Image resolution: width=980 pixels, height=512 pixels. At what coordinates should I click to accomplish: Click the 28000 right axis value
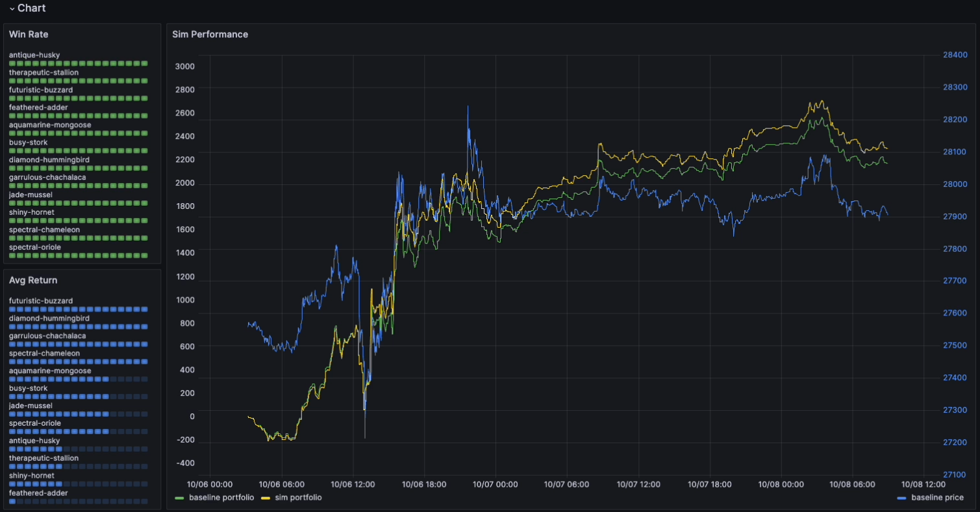(955, 184)
